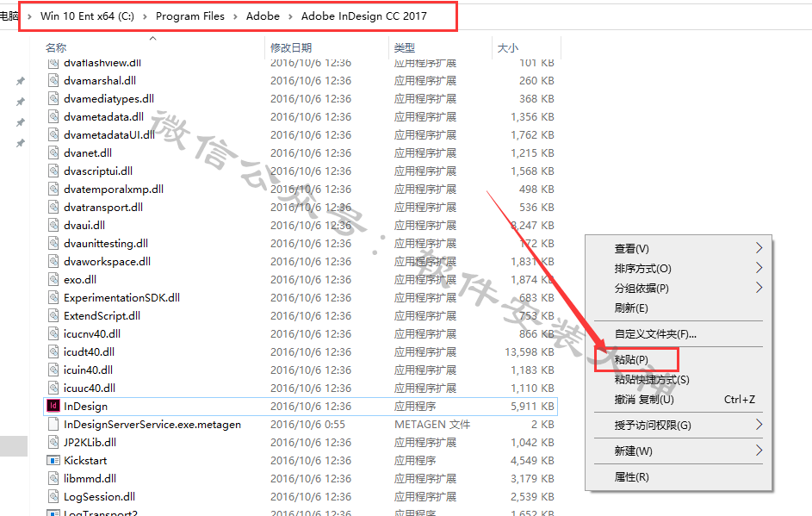
Task: Click the dvaworkspace.dll file icon
Action: (53, 262)
